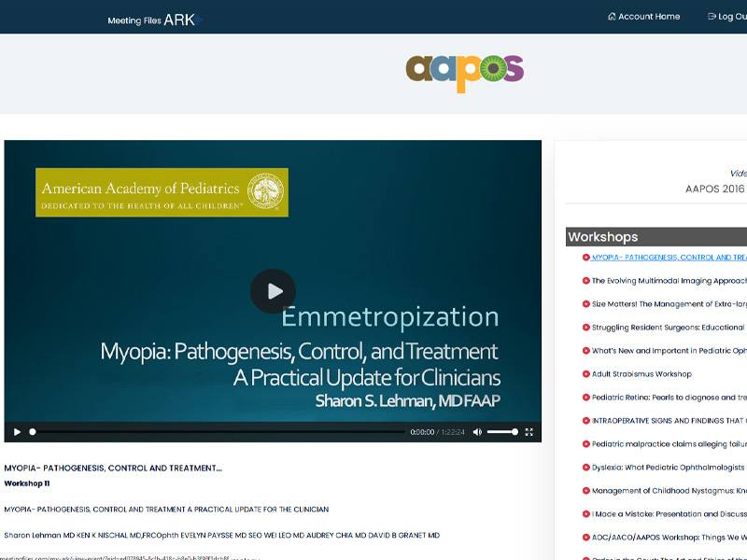Click play icon beside AOC/AACO/AAPOS Workshop

tap(586, 538)
